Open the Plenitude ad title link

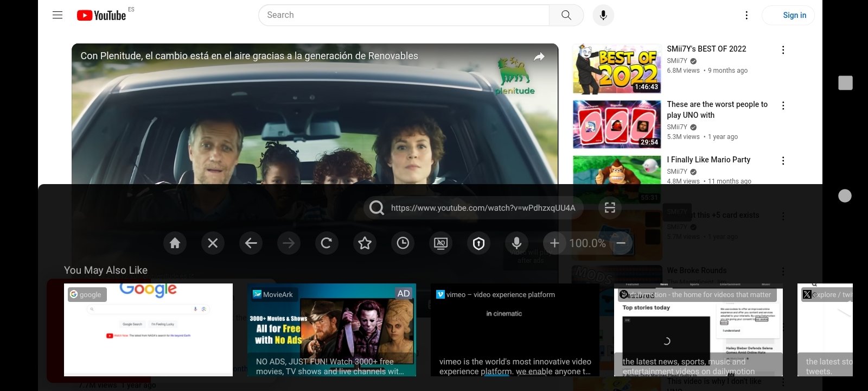[x=249, y=56]
